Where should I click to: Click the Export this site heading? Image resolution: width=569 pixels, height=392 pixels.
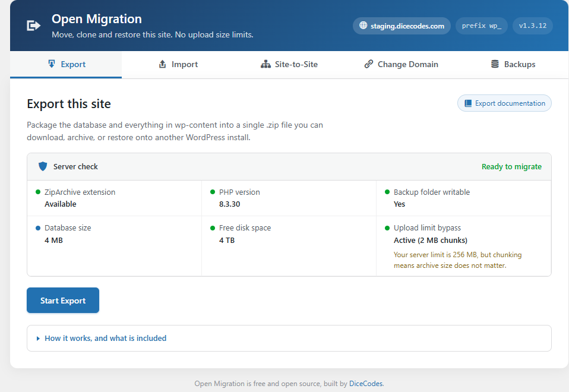click(69, 104)
